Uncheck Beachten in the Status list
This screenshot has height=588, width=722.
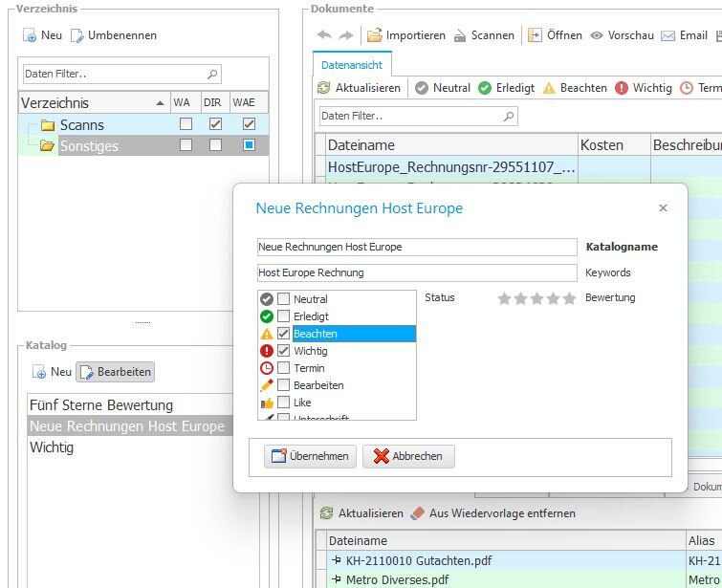[x=284, y=334]
